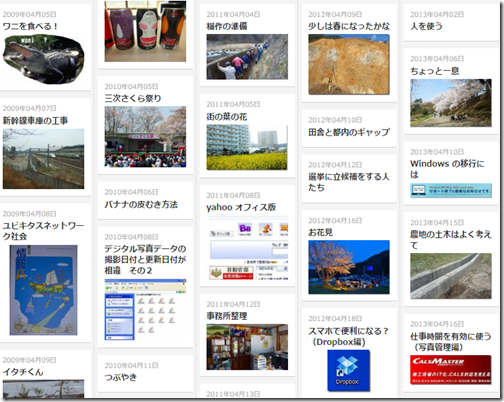Click the orange excavated hillside photo
Viewport: 504px width, 402px height.
(349, 64)
